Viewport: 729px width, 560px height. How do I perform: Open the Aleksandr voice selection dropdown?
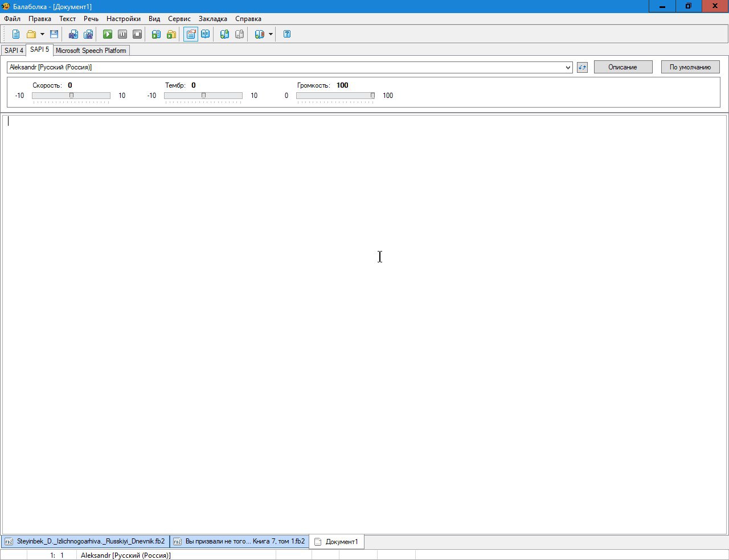click(568, 68)
